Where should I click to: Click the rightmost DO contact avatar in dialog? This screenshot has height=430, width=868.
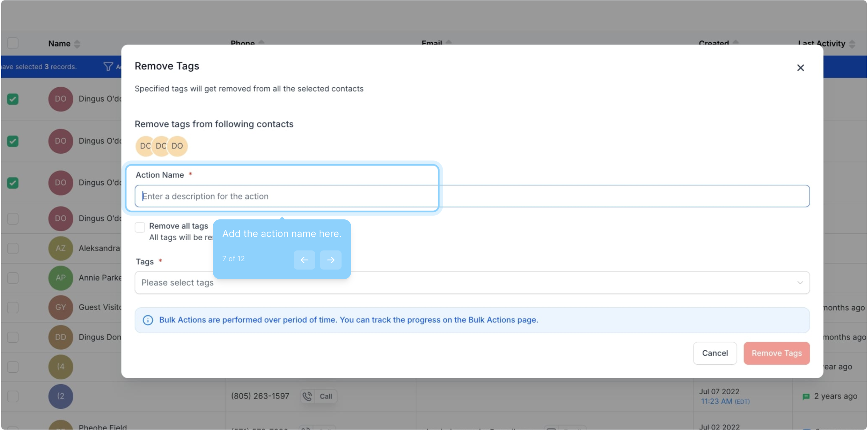tap(178, 146)
